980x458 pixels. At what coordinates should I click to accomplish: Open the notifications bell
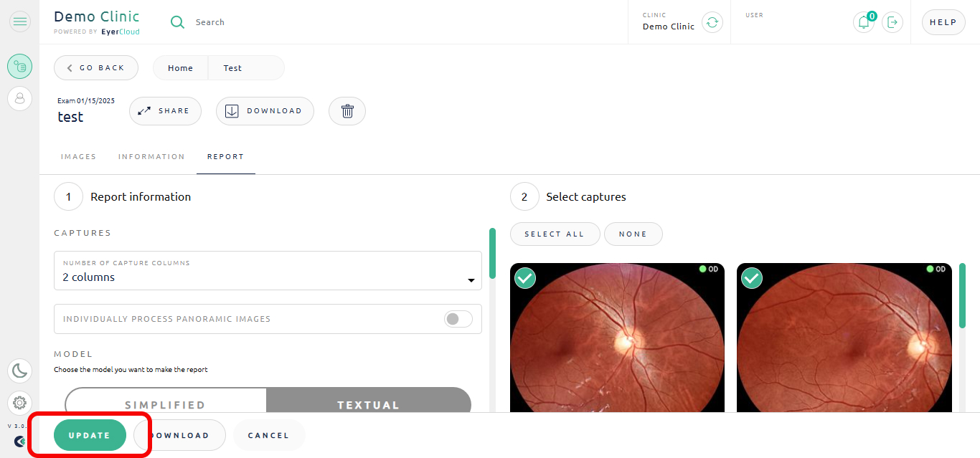pos(864,22)
